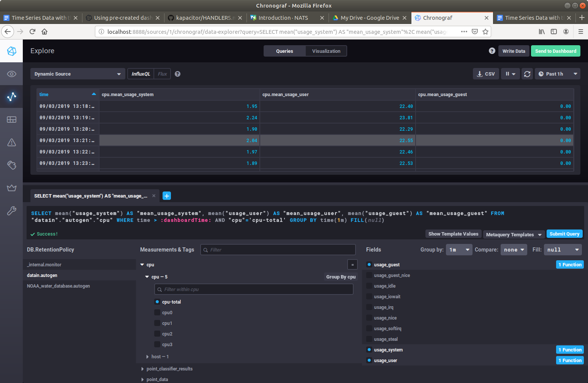Viewport: 588px width, 383px height.
Task: Open the Group by 1m dropdown
Action: (x=459, y=250)
